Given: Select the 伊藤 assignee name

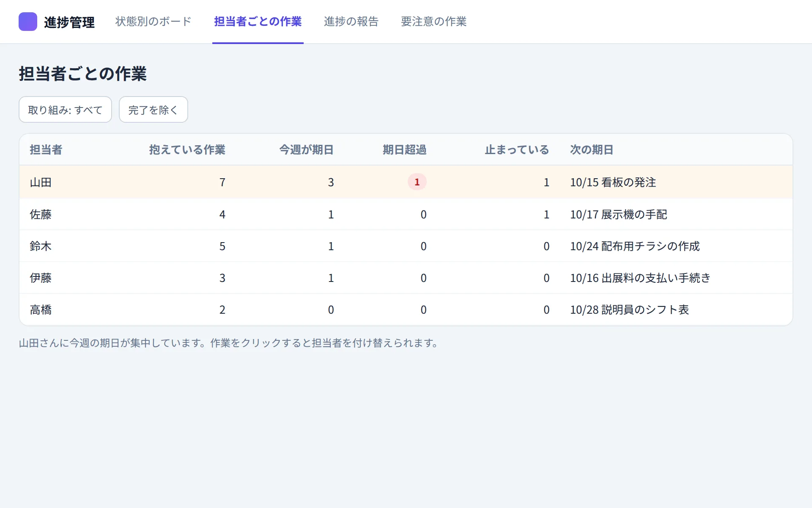Looking at the screenshot, I should pos(41,278).
